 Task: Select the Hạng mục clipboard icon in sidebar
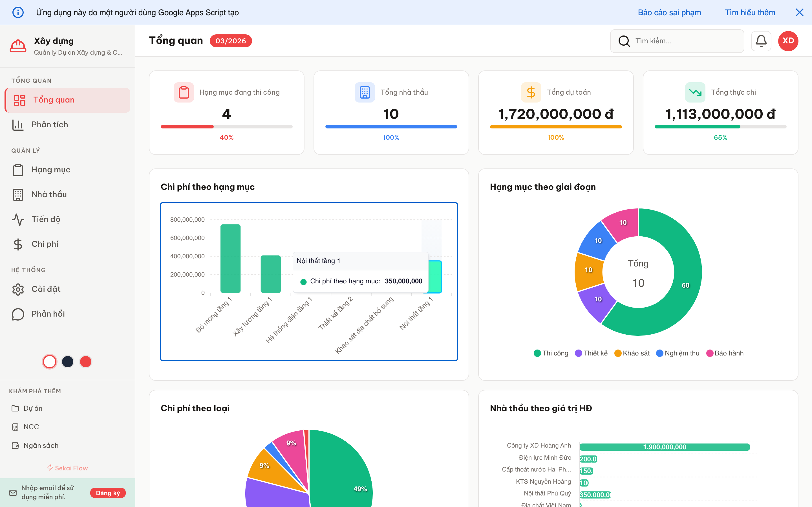[x=18, y=170]
